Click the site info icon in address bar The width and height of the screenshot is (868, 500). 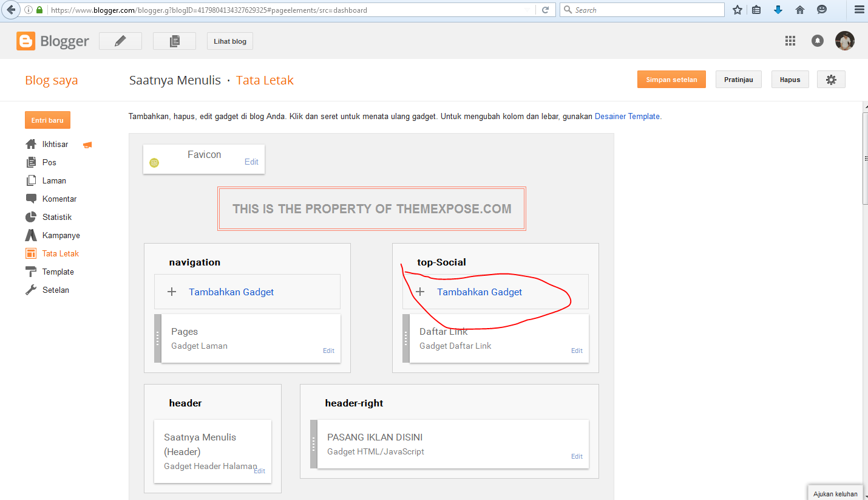pyautogui.click(x=29, y=10)
